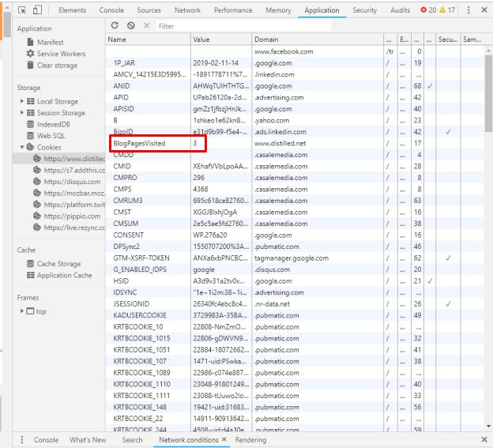
Task: Close the Network conditions drawer tab
Action: pyautogui.click(x=224, y=440)
